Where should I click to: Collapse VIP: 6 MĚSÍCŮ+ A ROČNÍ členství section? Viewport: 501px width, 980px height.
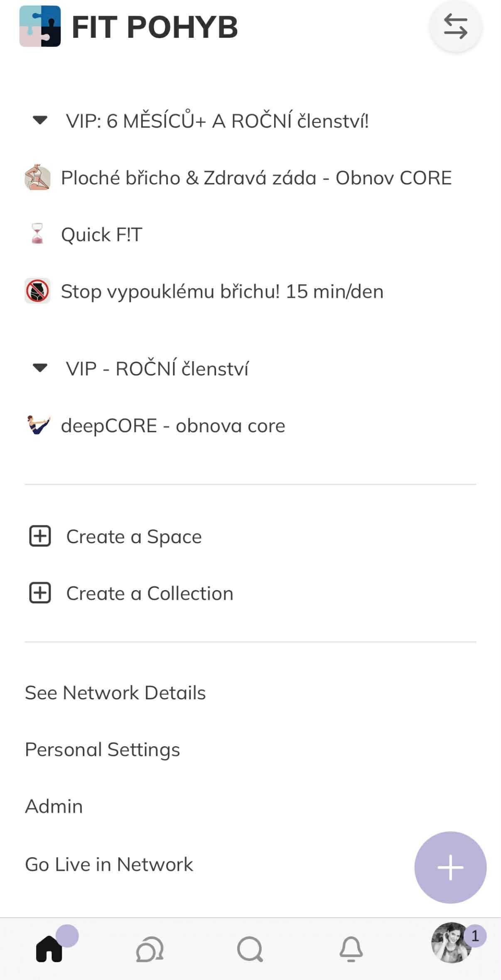click(40, 120)
